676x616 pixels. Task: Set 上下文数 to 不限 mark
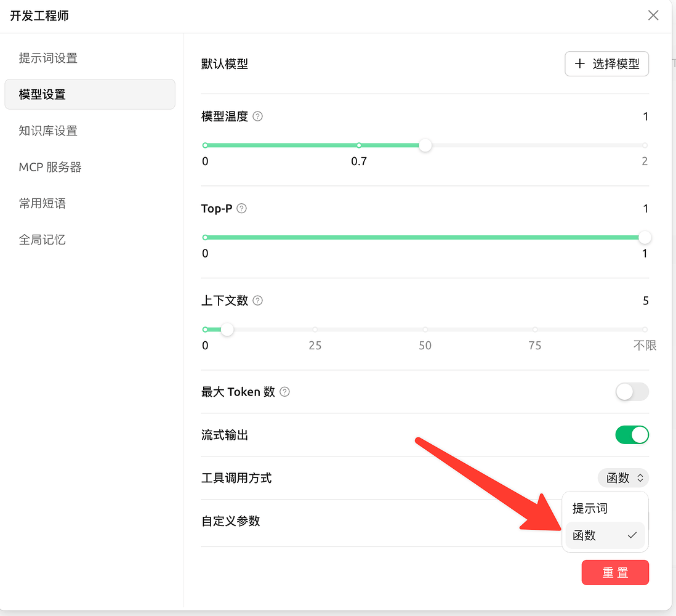click(645, 330)
